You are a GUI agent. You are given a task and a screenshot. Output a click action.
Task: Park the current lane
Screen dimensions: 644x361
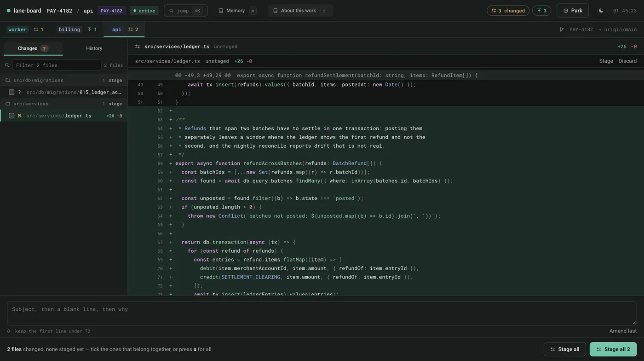(x=573, y=11)
